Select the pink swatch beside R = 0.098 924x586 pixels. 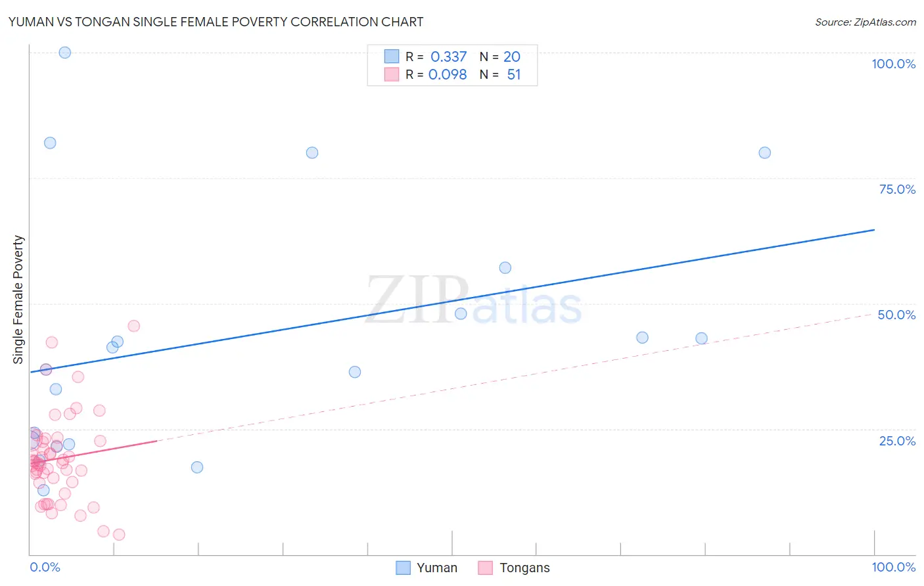(392, 74)
